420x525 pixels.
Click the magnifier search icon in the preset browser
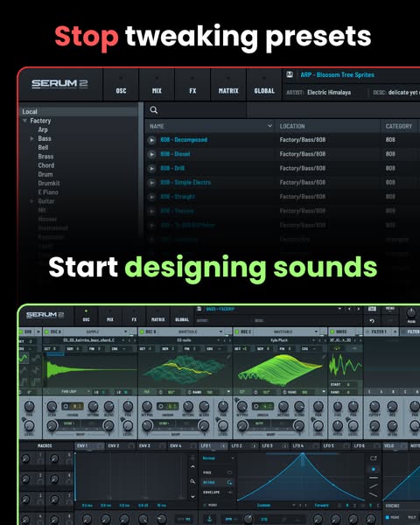pyautogui.click(x=154, y=110)
